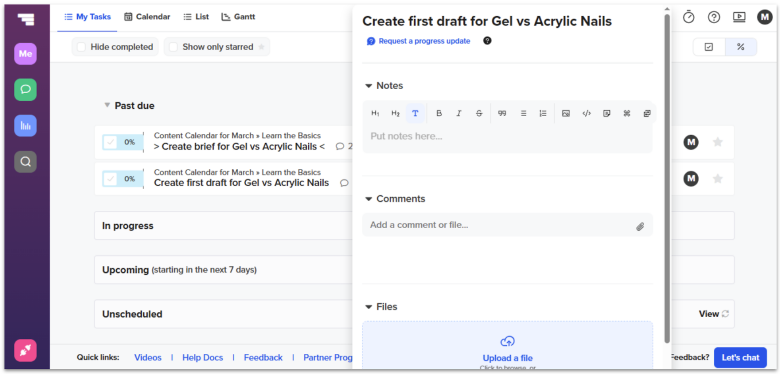Open the blue reports chart sidebar icon
Viewport: 780px width, 374px height.
pyautogui.click(x=25, y=125)
